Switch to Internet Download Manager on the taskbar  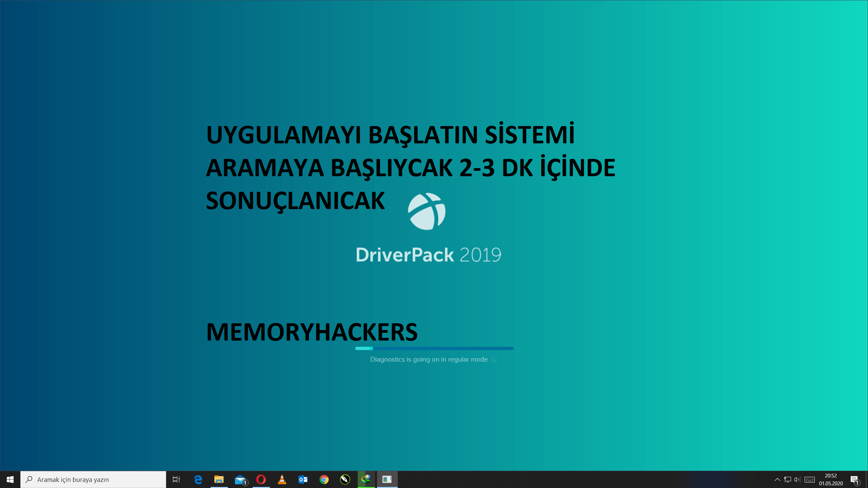(x=366, y=480)
